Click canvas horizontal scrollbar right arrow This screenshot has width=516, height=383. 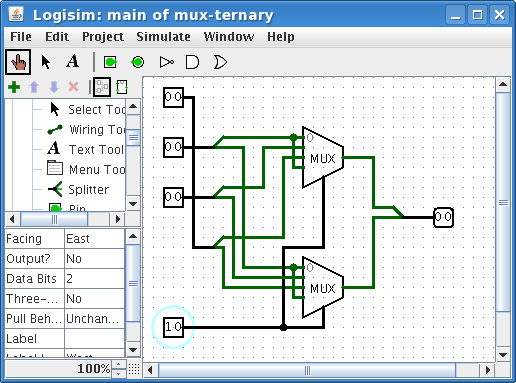(488, 370)
